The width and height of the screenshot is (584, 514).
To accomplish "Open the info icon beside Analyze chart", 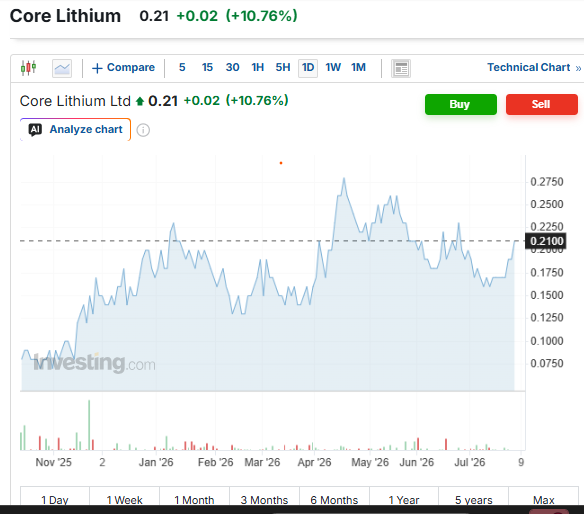I will click(x=143, y=130).
